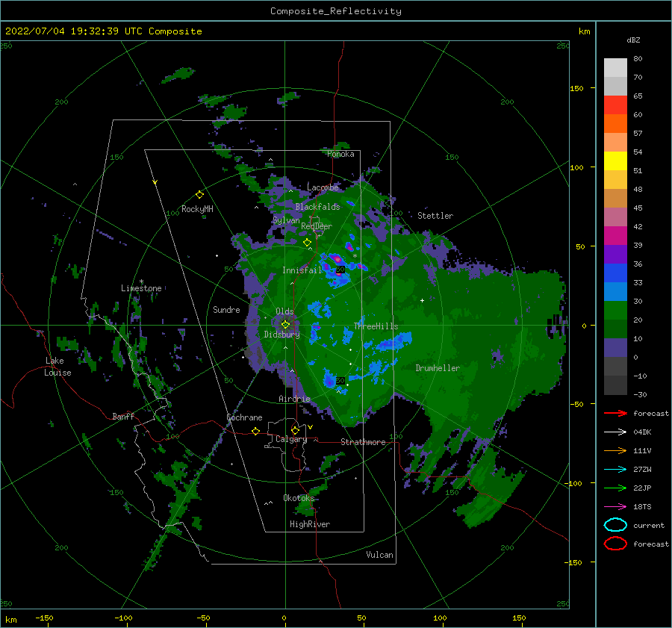672x628 pixels.
Task: Click the Composite_Reflectivity title
Action: pyautogui.click(x=336, y=11)
